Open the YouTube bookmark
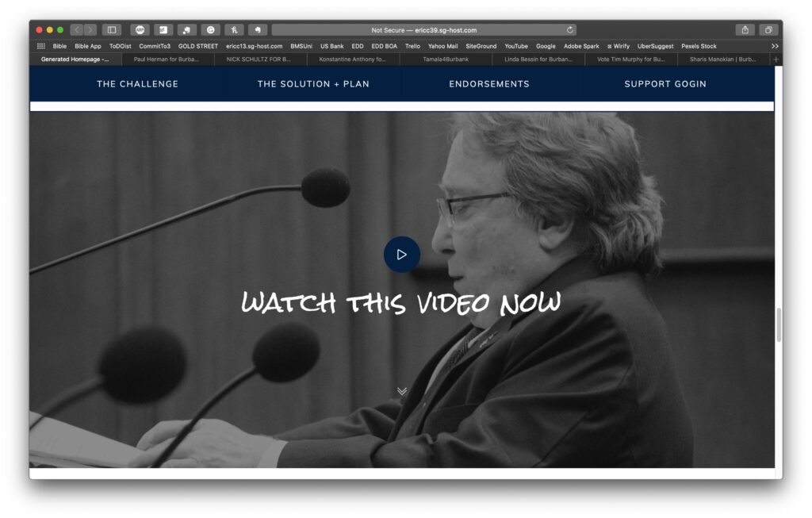This screenshot has height=518, width=812. (516, 46)
